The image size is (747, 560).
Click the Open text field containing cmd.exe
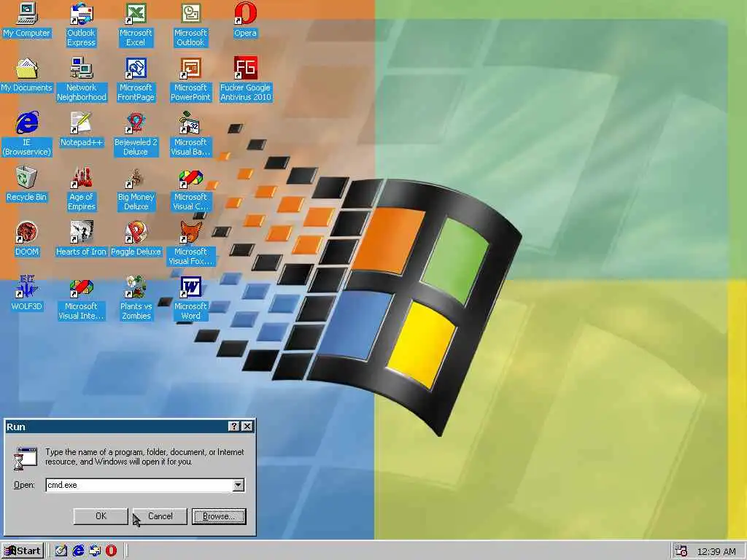[x=139, y=485]
